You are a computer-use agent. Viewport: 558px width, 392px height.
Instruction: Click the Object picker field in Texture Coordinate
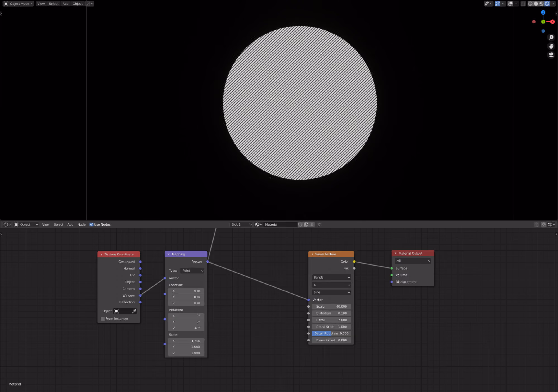coord(123,311)
